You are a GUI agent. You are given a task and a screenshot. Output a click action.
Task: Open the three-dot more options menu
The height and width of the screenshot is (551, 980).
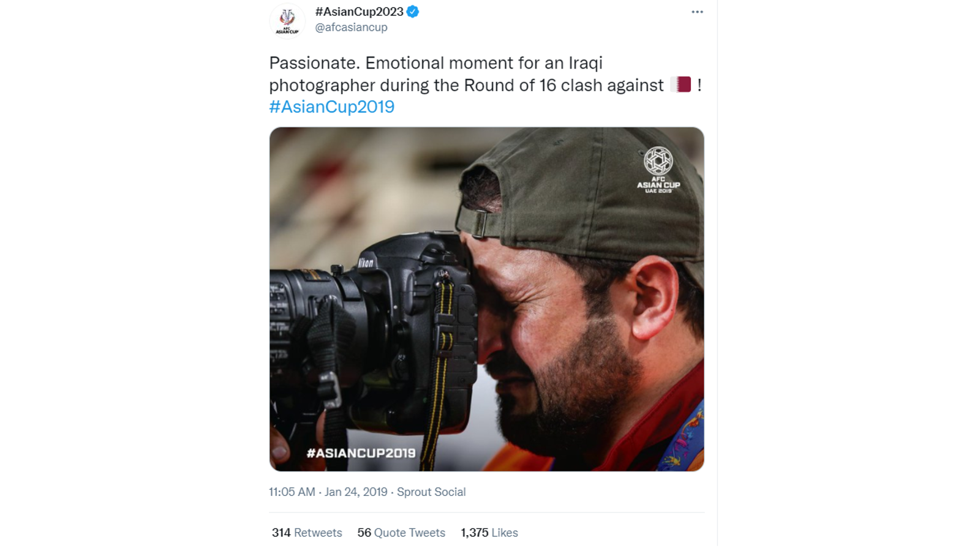697,12
